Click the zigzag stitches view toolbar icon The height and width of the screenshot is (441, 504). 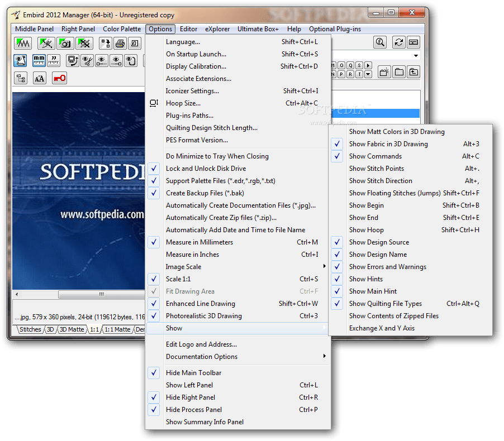point(23,43)
